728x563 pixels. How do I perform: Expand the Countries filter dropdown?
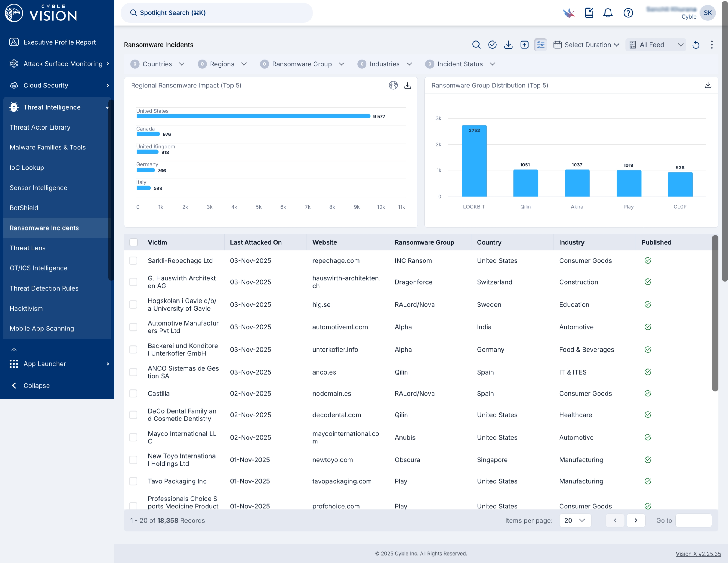[157, 64]
